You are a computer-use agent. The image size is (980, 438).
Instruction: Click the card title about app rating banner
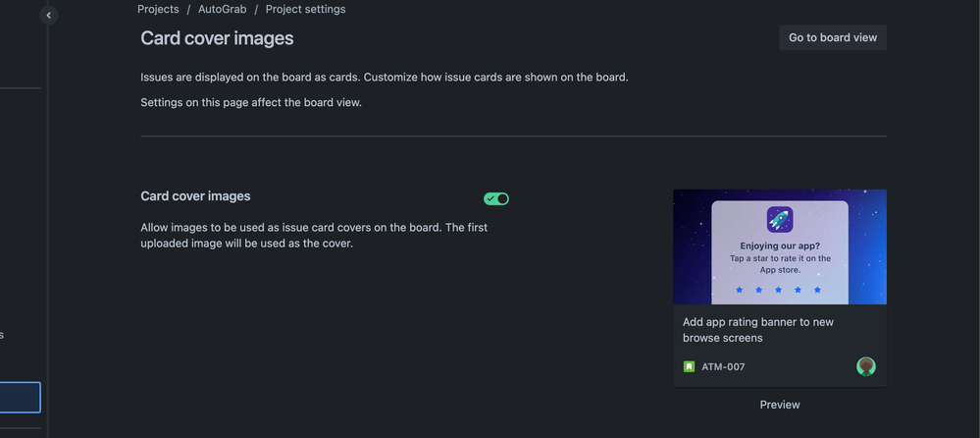758,330
